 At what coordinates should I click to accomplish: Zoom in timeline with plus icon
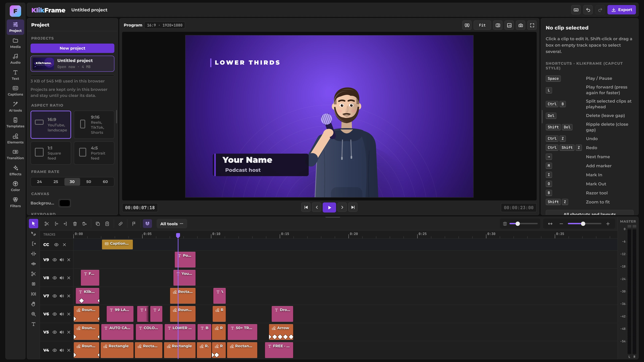click(x=608, y=224)
